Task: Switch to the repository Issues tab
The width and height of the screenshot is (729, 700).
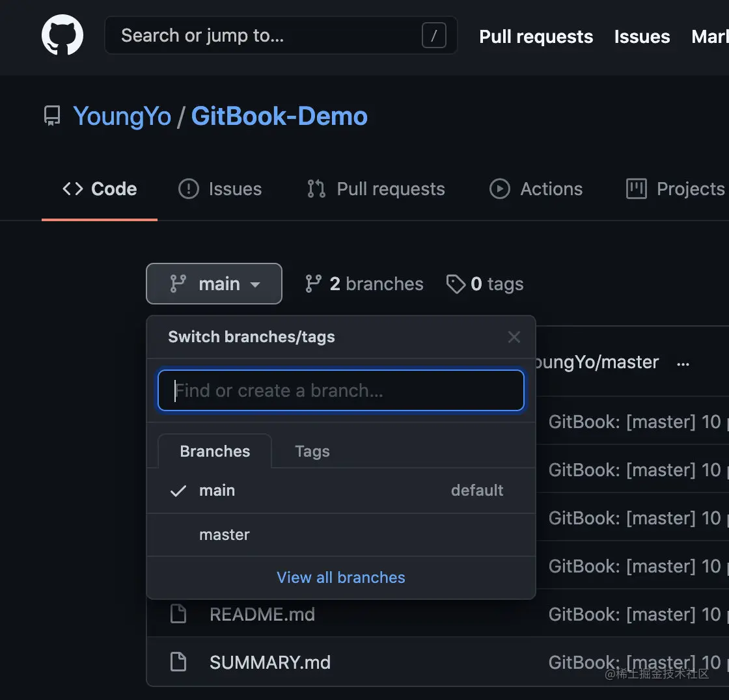Action: 220,189
